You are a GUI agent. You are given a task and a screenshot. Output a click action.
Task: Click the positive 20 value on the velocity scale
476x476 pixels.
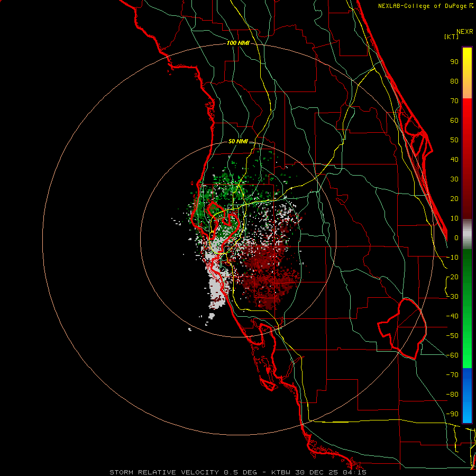point(454,199)
